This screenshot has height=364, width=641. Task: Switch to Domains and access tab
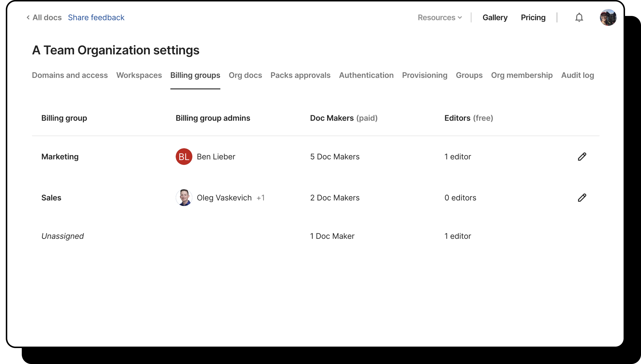pos(70,75)
